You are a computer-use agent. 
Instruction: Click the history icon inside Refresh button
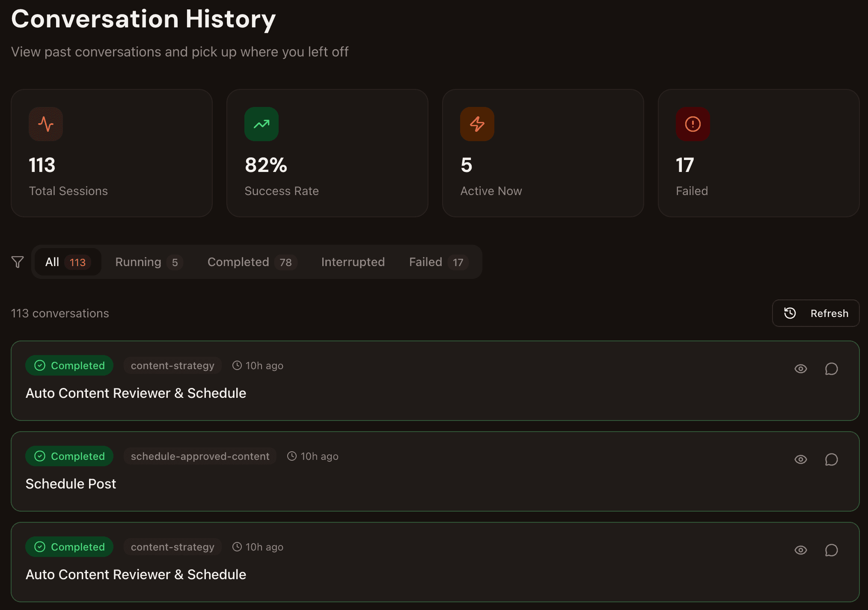(x=790, y=313)
